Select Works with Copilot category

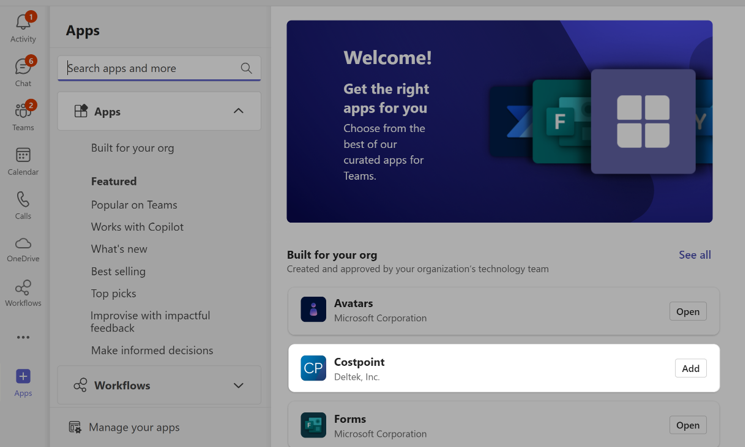click(137, 227)
